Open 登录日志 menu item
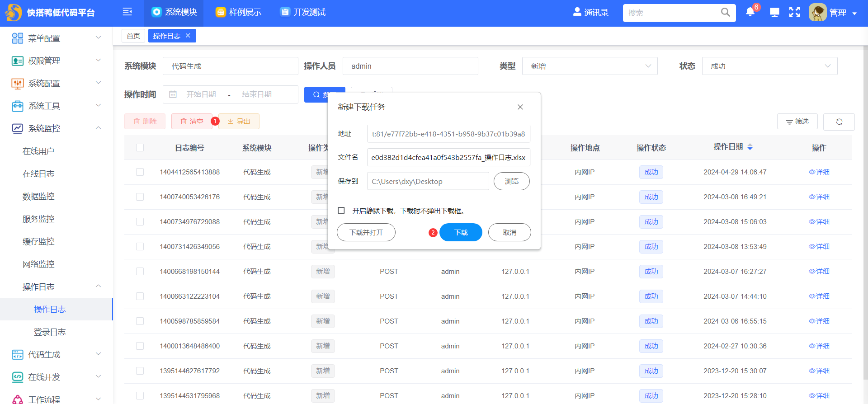Screen dimensions: 868x404 tap(50, 332)
